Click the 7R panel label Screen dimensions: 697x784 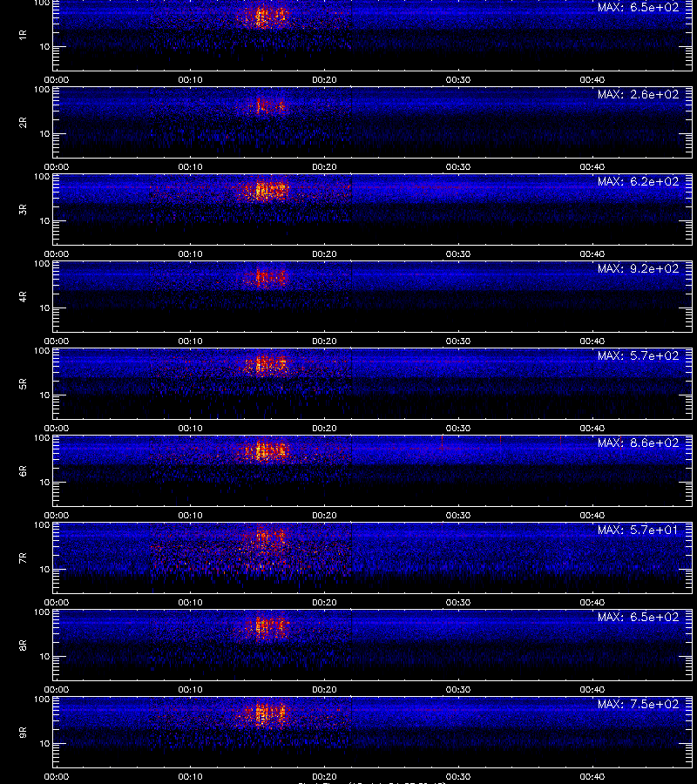(23, 558)
